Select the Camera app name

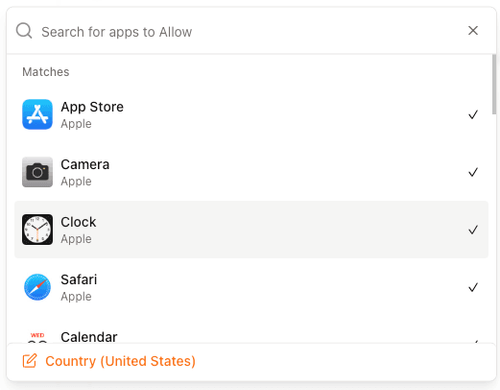85,164
